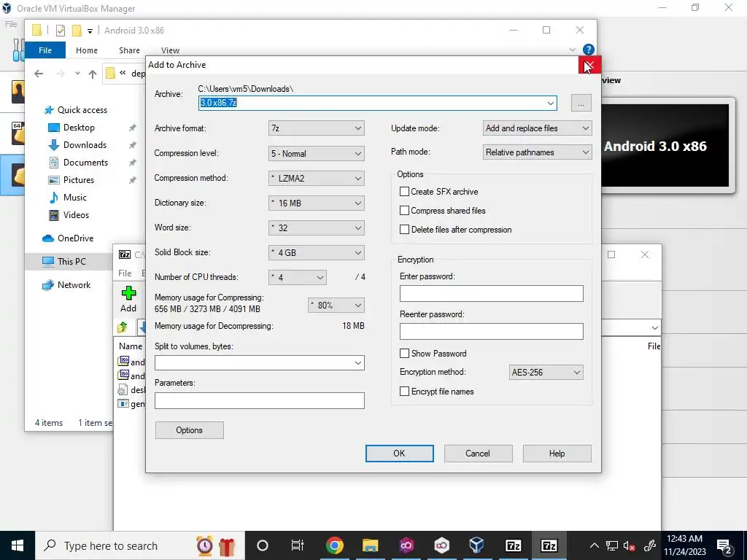The height and width of the screenshot is (560, 747).
Task: Click Cancel in Add to Archive
Action: click(x=478, y=454)
